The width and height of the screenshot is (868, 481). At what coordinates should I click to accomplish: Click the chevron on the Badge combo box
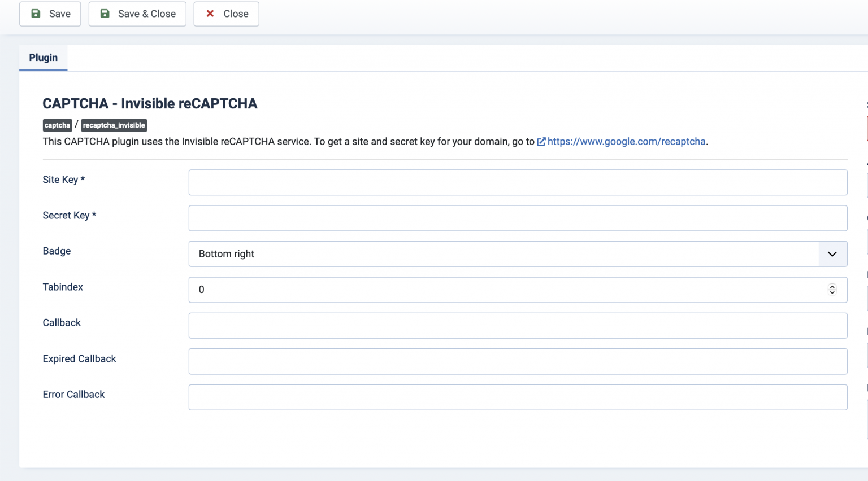tap(832, 254)
